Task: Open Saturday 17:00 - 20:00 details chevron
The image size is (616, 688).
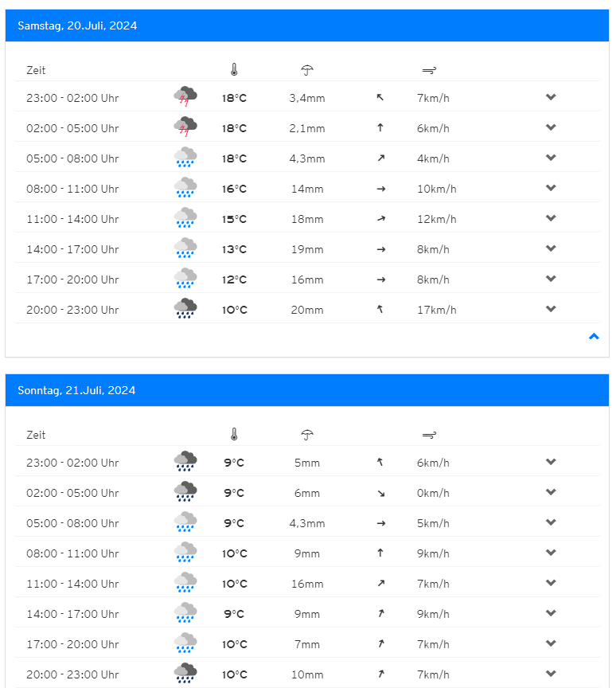Action: pos(551,279)
